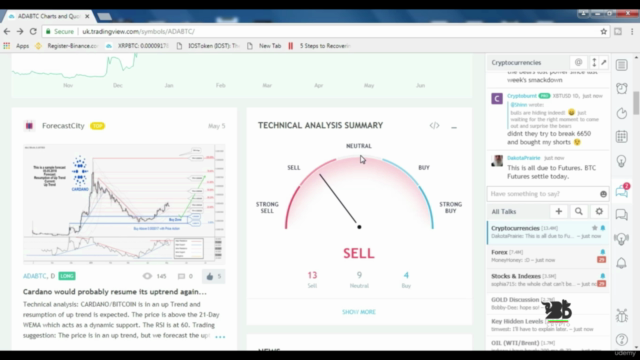Report a bug with the bug icon
Viewport: 640px width, 360px height.
[622, 316]
